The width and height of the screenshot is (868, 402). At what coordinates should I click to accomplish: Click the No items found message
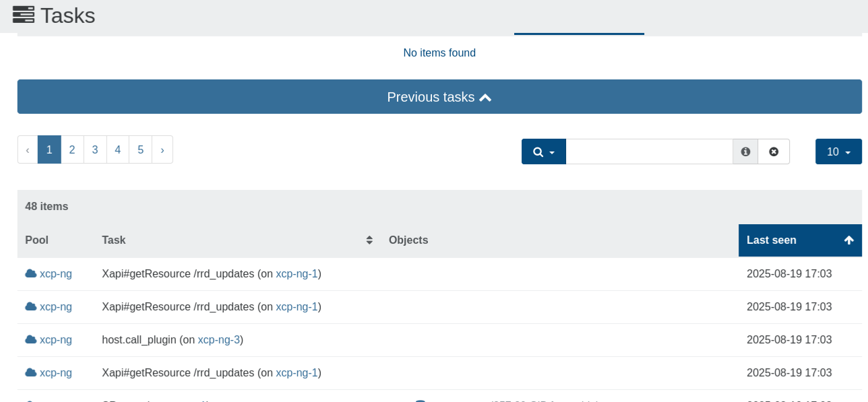[x=439, y=53]
